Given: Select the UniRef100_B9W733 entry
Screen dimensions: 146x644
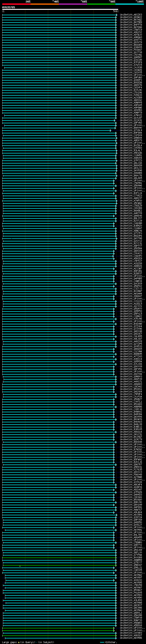Looking at the screenshot, I should pos(131,621).
